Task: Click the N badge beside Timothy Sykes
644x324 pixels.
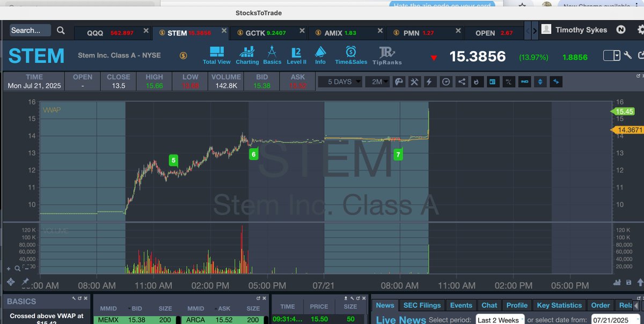Action: 620,30
